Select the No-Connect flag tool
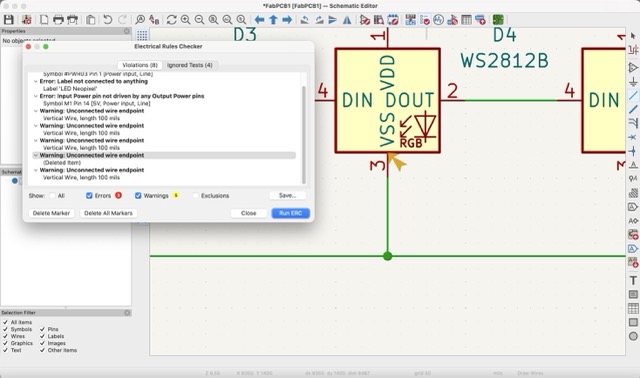The image size is (640, 378). [633, 137]
